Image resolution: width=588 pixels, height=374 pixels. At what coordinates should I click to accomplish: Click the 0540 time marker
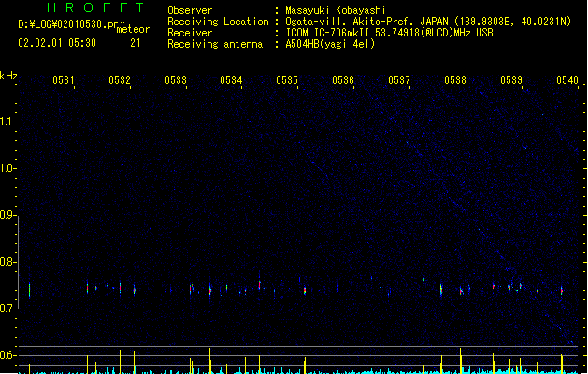[567, 79]
